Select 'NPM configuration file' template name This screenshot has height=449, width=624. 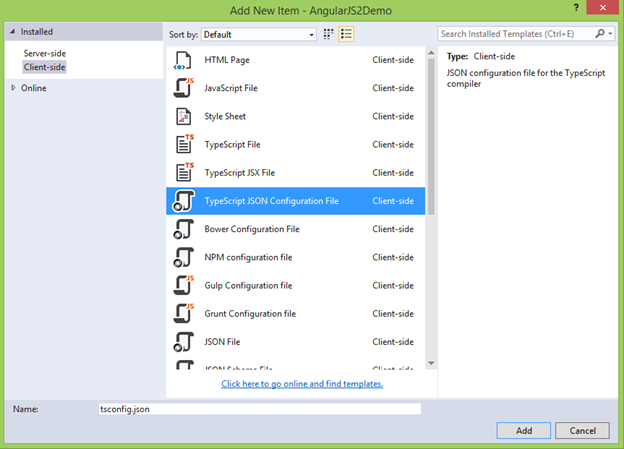click(x=248, y=258)
